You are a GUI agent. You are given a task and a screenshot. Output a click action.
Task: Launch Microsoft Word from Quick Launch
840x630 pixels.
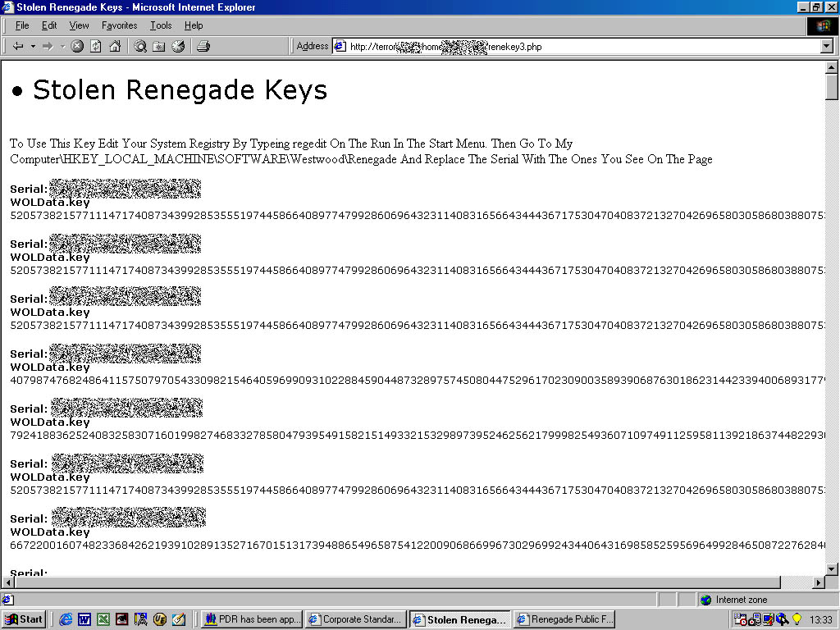(84, 620)
